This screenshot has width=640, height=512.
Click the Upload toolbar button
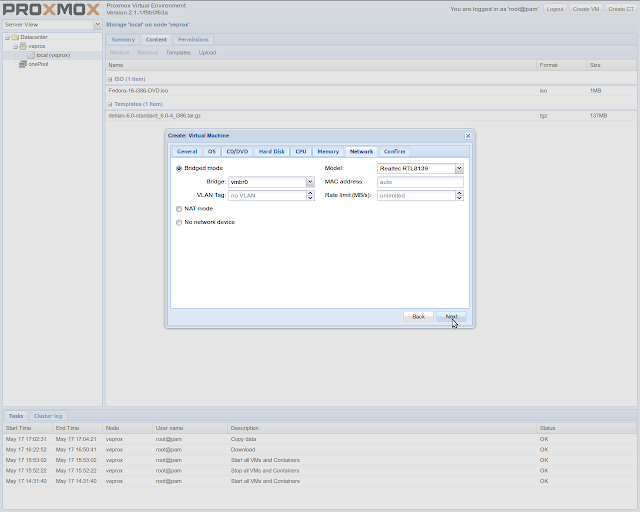point(207,53)
